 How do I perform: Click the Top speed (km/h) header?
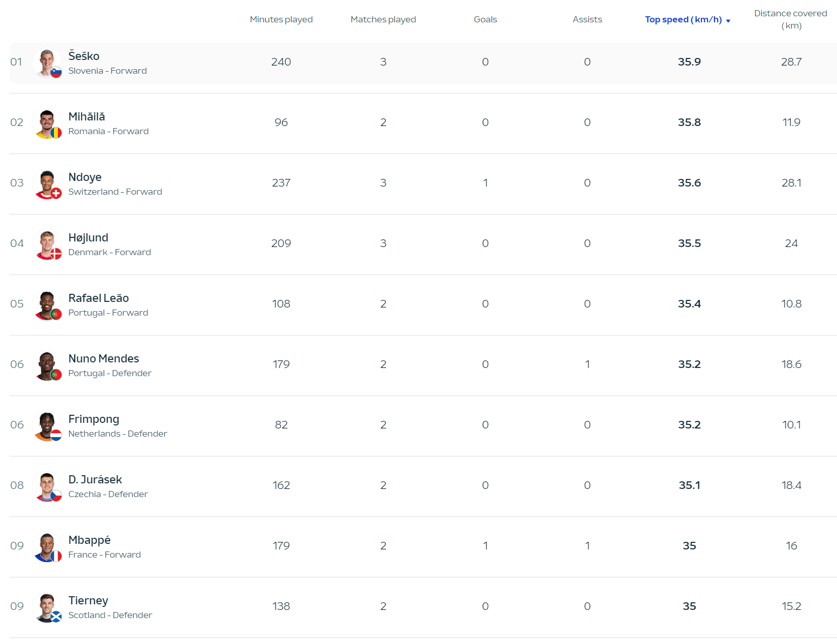click(683, 19)
